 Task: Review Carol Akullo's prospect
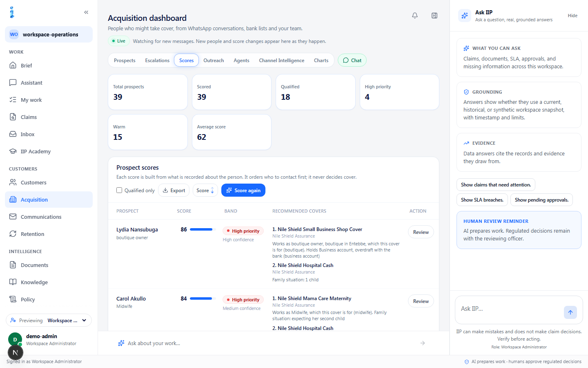(421, 301)
